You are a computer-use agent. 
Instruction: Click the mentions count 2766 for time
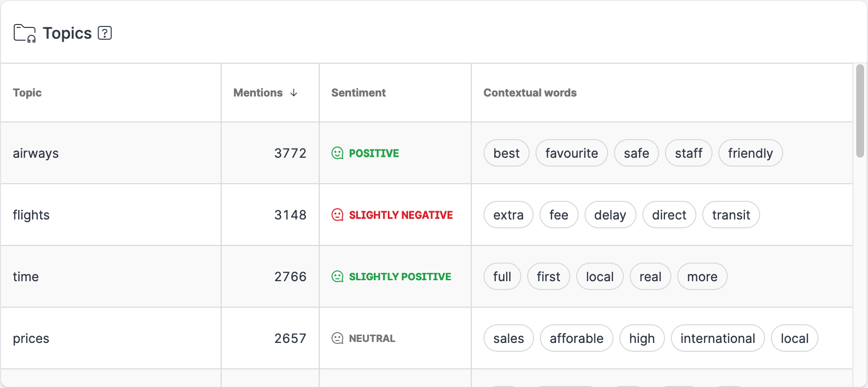[x=290, y=276]
